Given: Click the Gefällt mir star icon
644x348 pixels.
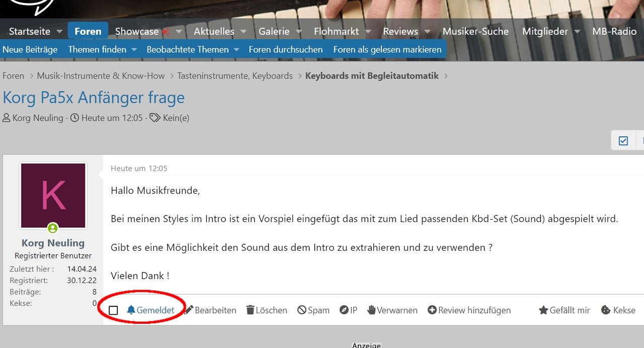Looking at the screenshot, I should click(x=543, y=310).
